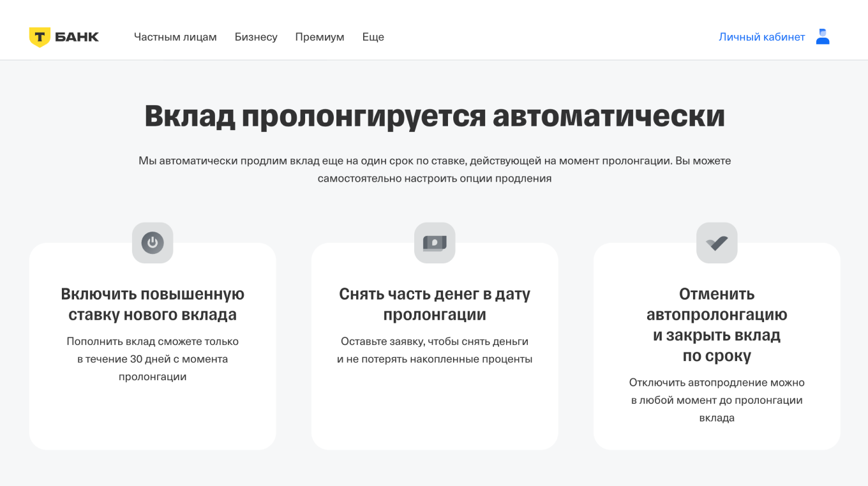Open Частным лицам navigation item
The image size is (868, 486).
point(176,36)
